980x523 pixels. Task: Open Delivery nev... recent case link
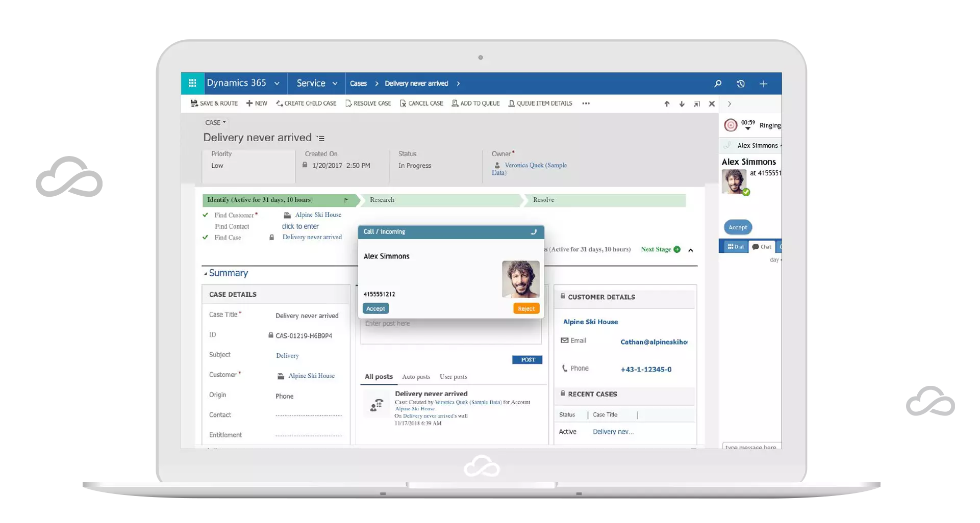pyautogui.click(x=613, y=432)
